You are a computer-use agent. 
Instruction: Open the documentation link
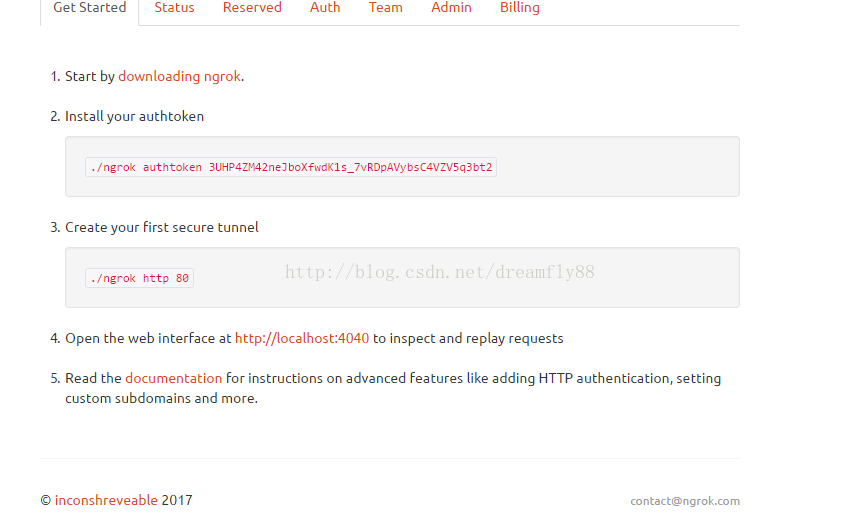tap(173, 378)
